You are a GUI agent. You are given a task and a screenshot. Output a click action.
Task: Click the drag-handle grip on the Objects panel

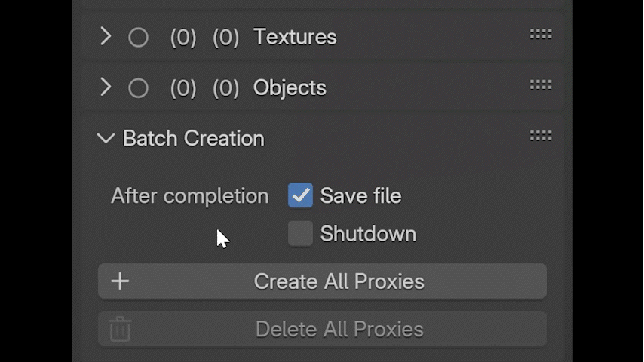(541, 85)
